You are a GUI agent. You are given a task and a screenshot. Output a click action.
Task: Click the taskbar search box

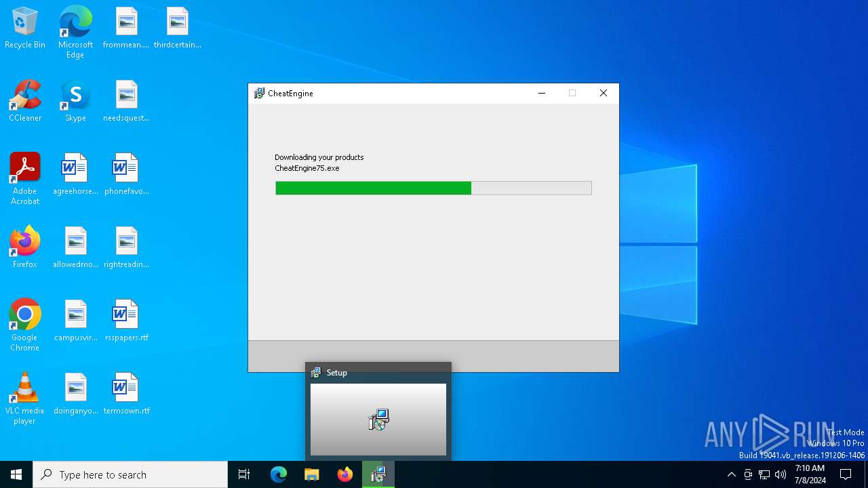pyautogui.click(x=130, y=474)
